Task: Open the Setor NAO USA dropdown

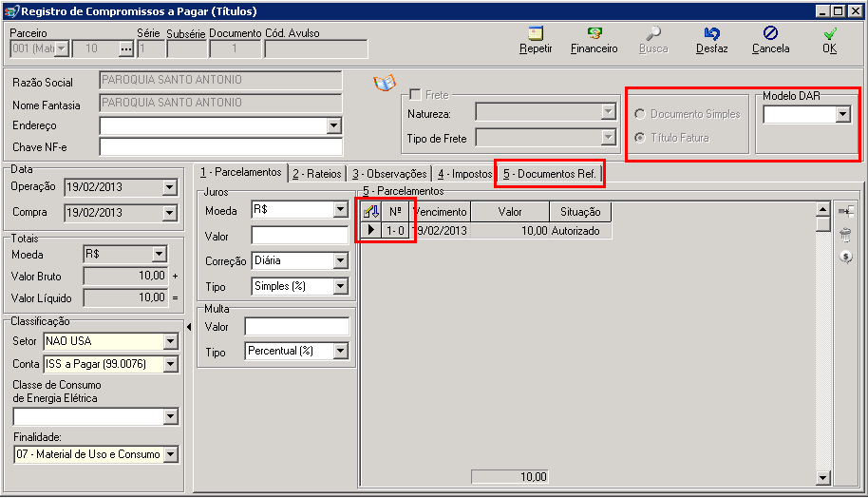Action: tap(171, 341)
